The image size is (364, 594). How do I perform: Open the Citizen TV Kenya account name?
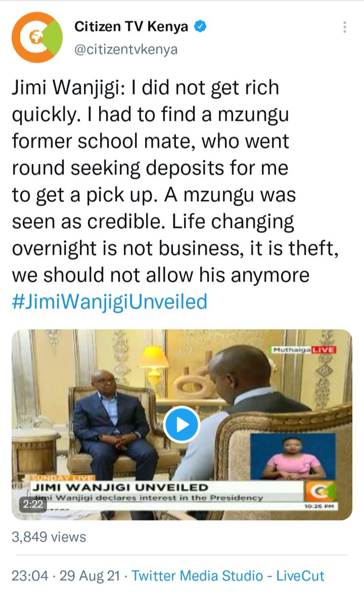(x=131, y=26)
